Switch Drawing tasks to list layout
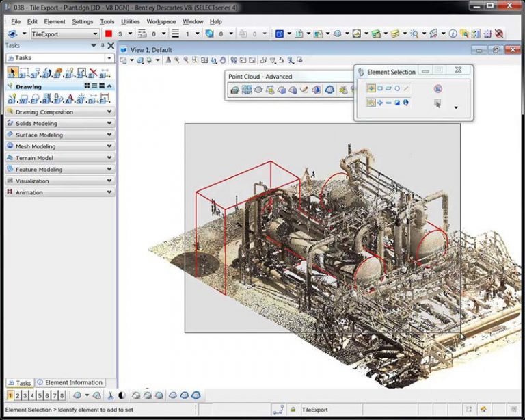The height and width of the screenshot is (420, 525). coord(94,86)
